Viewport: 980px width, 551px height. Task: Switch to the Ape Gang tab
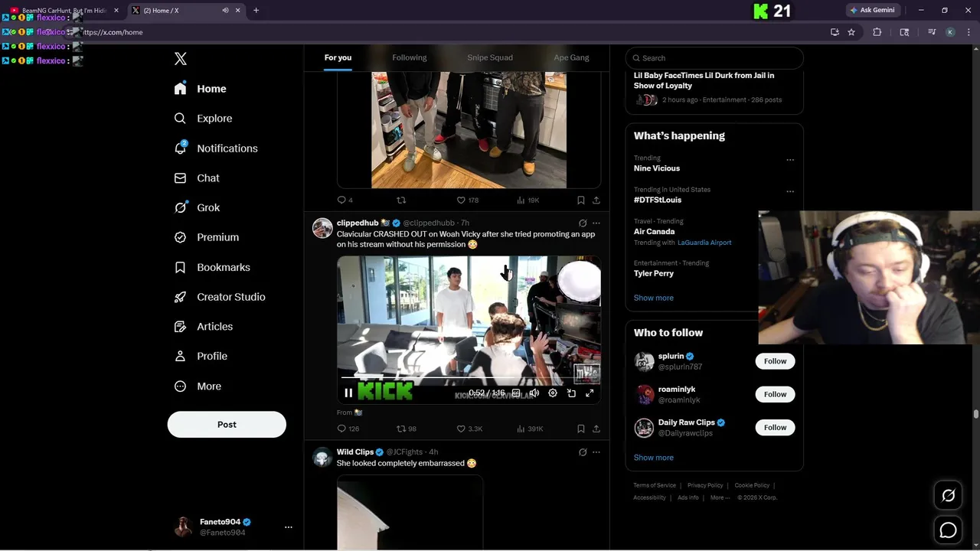click(x=571, y=57)
